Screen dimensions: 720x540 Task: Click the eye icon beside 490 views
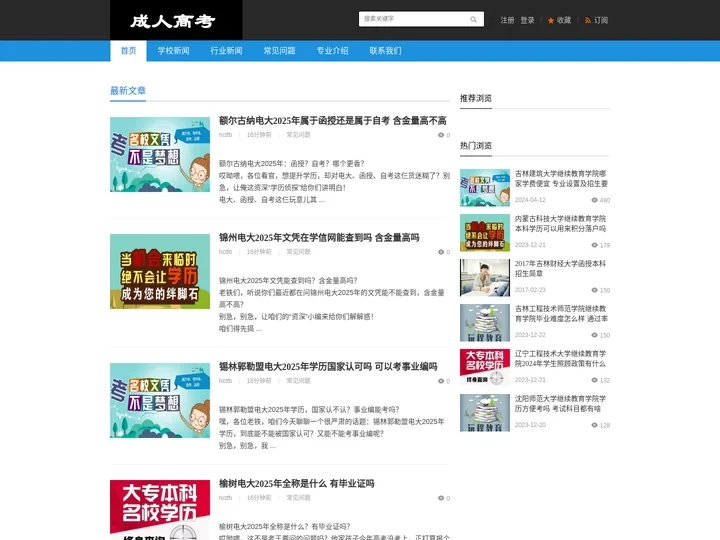tap(594, 200)
